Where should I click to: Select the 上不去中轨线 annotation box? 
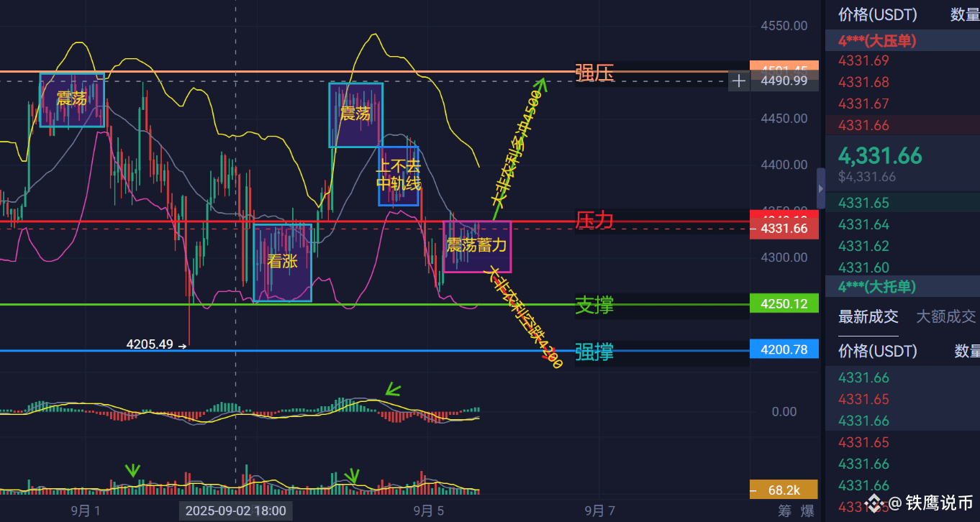[x=399, y=175]
